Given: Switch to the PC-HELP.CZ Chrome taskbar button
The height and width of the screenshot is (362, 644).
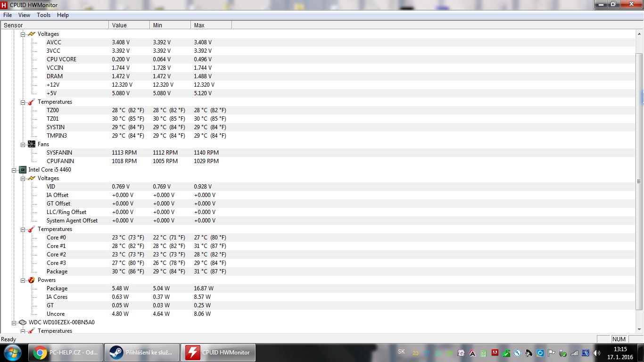Looking at the screenshot, I should click(66, 352).
